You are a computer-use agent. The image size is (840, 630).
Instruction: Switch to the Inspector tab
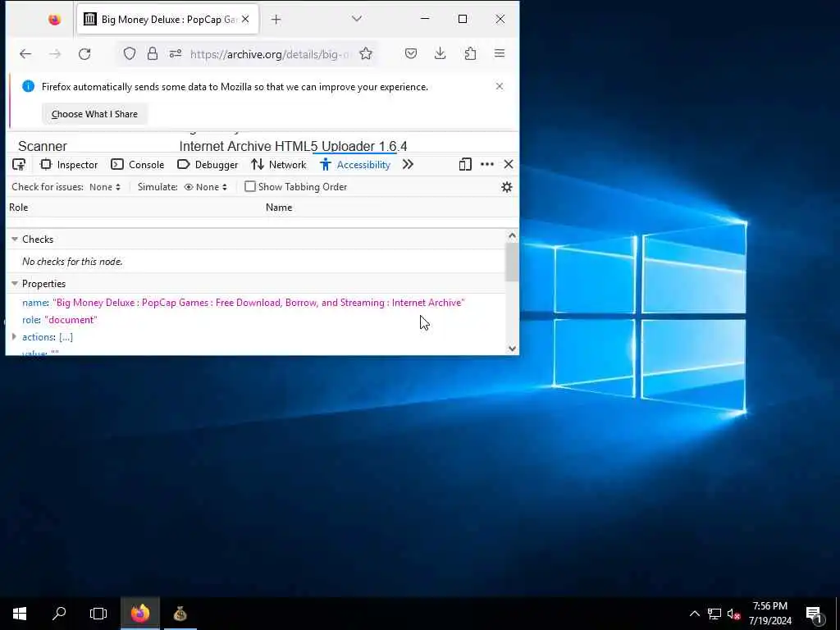point(69,164)
